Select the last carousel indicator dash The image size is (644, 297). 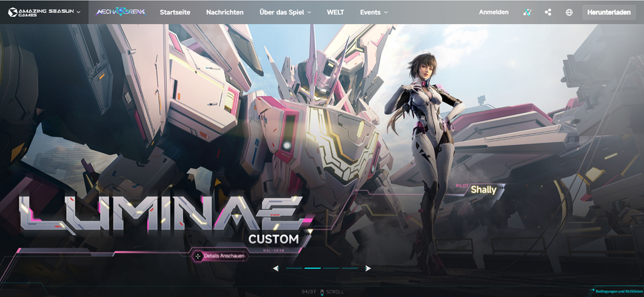point(350,269)
